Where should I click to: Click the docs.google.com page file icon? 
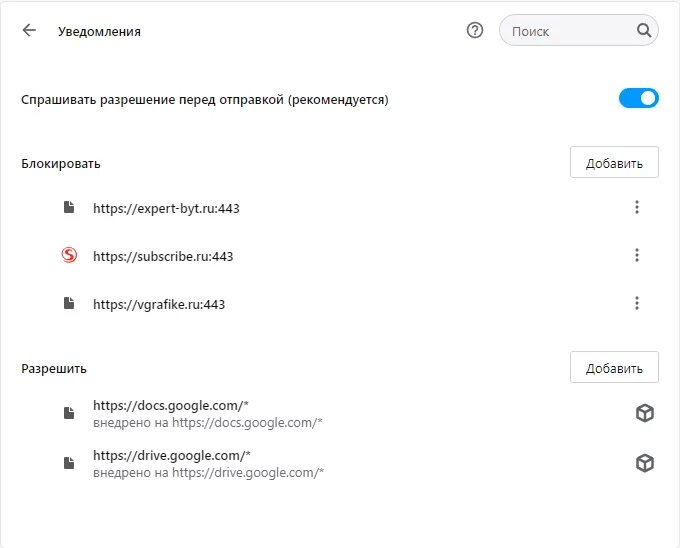point(69,413)
